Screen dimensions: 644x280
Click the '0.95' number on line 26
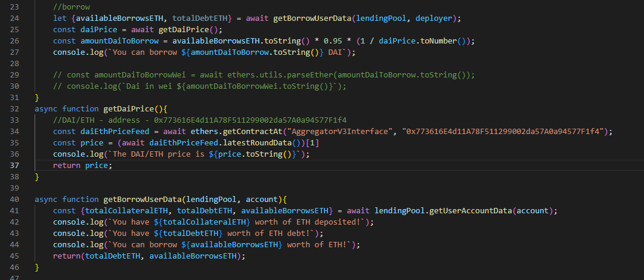tap(333, 41)
